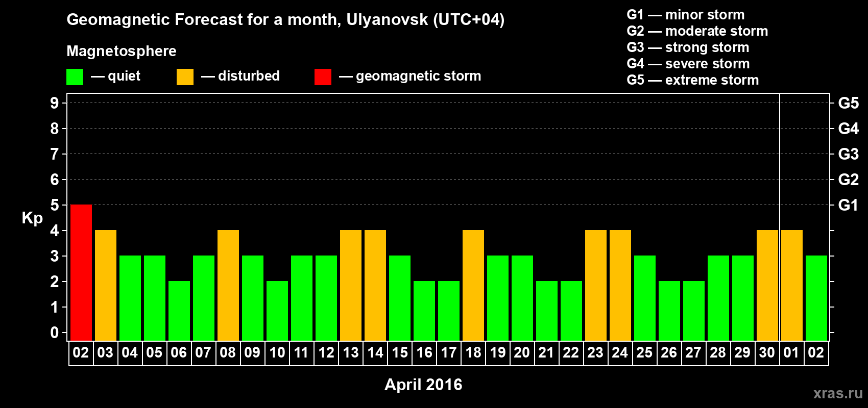Image resolution: width=868 pixels, height=408 pixels.
Task: Click Kp value 5 on left axis
Action: coord(55,205)
